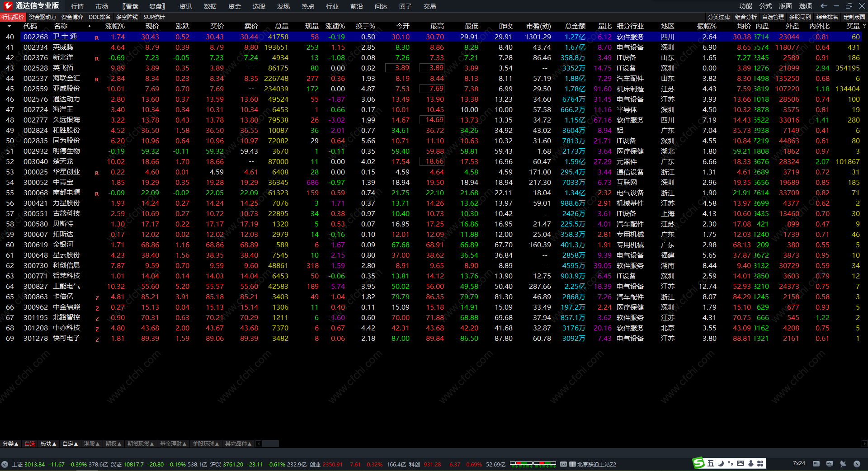Expand the 期权 options menu
This screenshot has height=471, width=868.
113,444
